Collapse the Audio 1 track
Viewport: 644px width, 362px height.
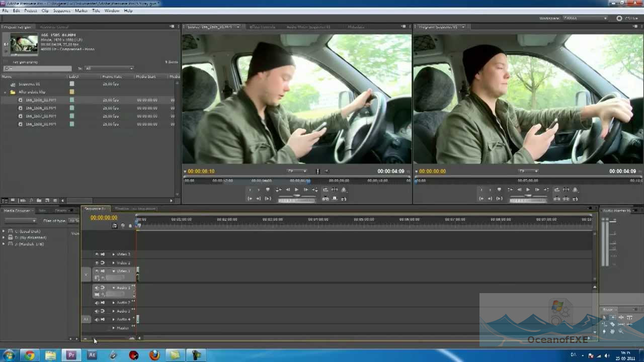pyautogui.click(x=113, y=288)
